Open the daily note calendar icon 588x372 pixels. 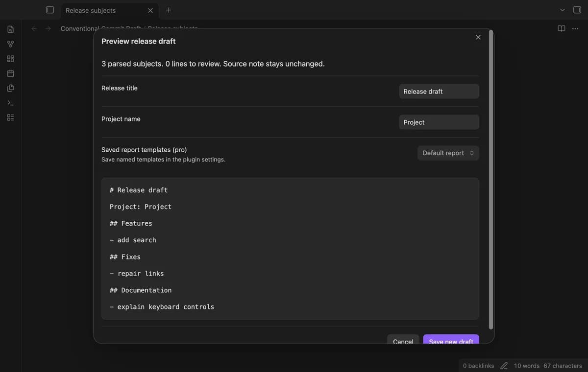click(10, 73)
